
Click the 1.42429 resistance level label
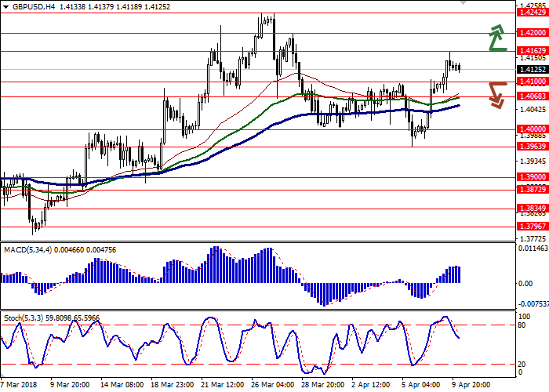532,13
